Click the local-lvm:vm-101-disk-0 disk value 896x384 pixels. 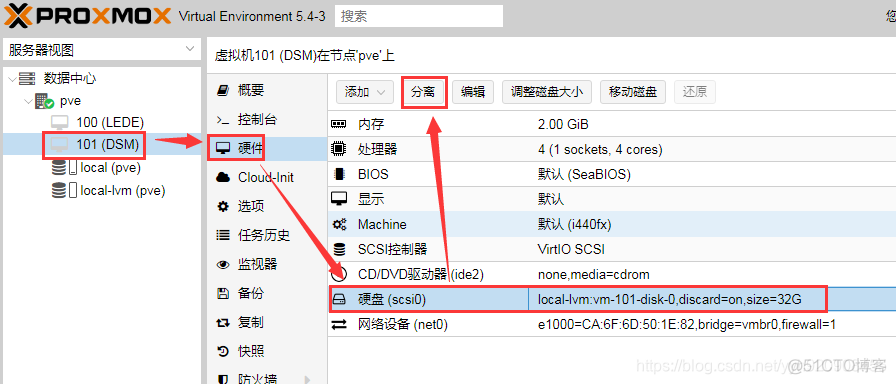[671, 299]
